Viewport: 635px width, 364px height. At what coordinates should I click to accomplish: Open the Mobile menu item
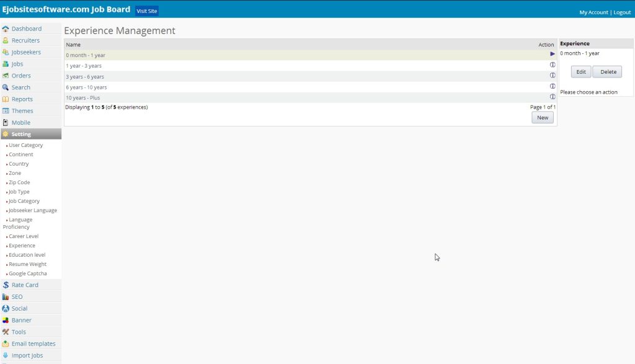[20, 123]
